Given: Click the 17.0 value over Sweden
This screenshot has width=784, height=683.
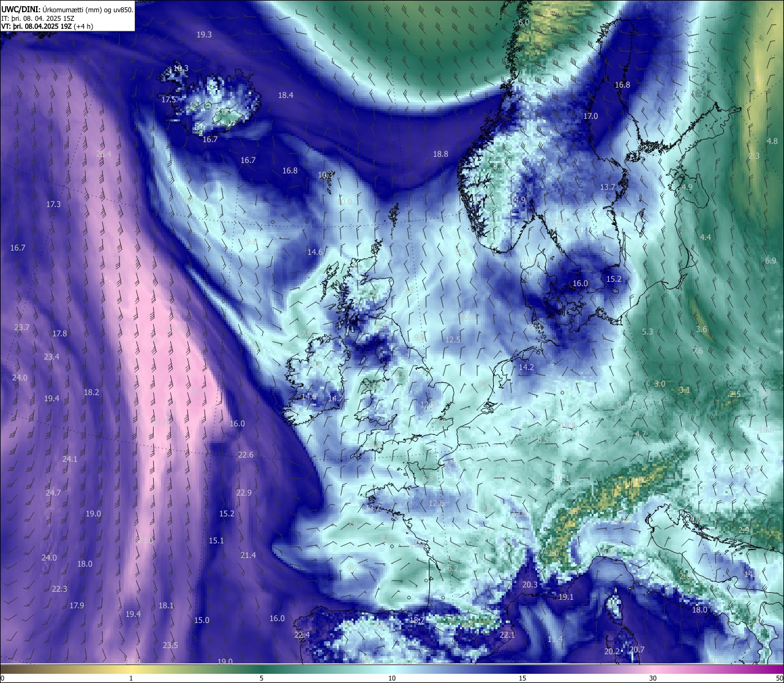Looking at the screenshot, I should (x=590, y=116).
